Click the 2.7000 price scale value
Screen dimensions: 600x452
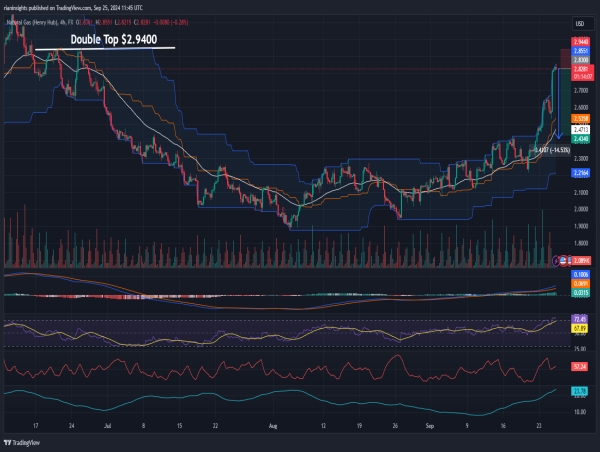[x=581, y=91]
